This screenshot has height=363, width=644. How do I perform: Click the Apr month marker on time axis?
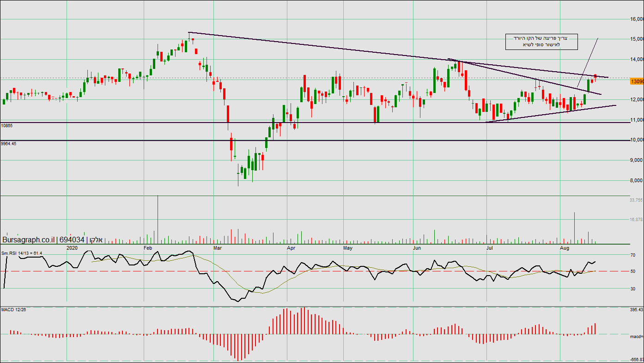point(291,248)
